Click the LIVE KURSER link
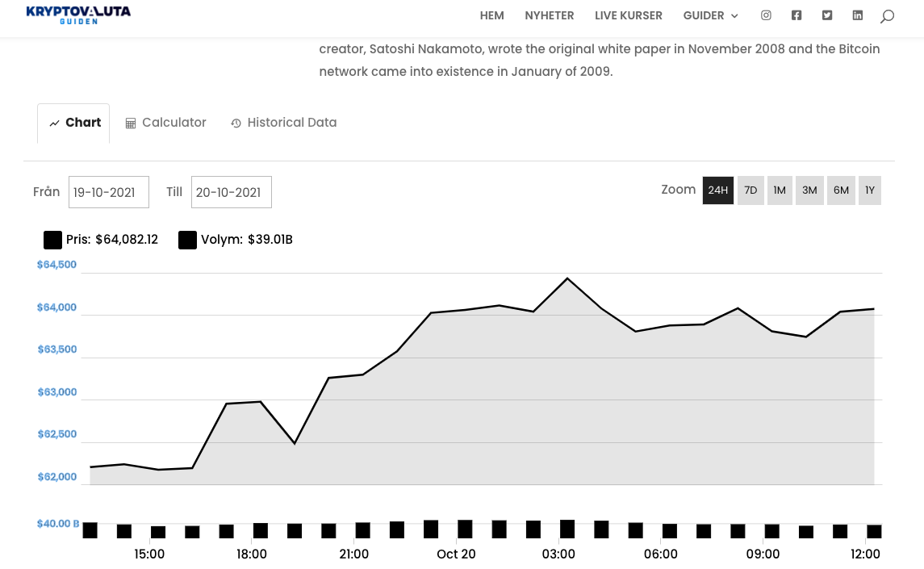Viewport: 924px width, 569px height. 629,15
